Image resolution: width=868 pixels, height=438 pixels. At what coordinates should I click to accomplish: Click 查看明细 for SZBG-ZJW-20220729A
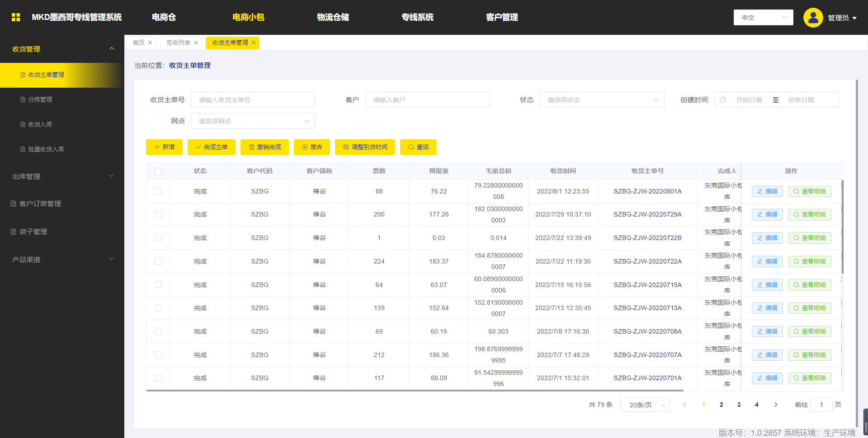pyautogui.click(x=809, y=215)
